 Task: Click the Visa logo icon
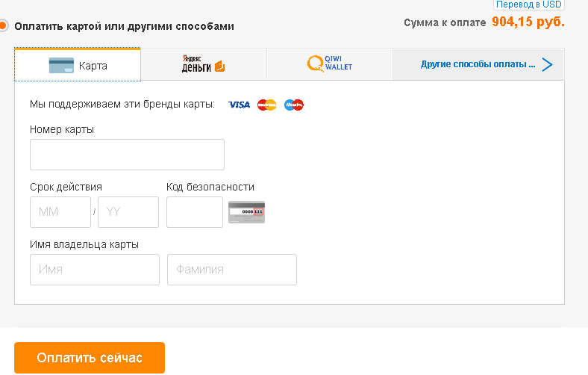240,105
